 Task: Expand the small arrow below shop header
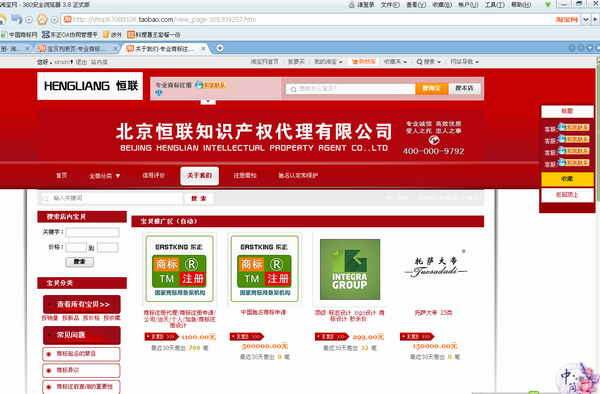click(x=208, y=101)
